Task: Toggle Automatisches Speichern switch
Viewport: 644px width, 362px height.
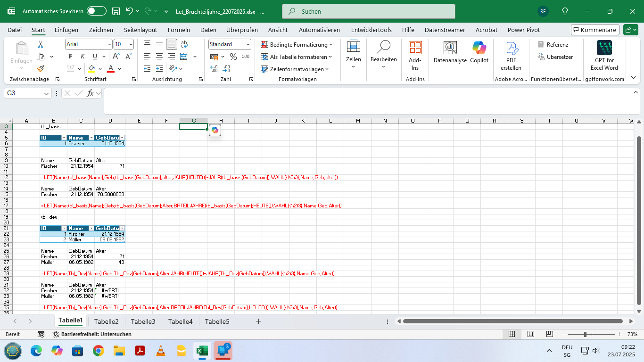Action: pos(97,11)
